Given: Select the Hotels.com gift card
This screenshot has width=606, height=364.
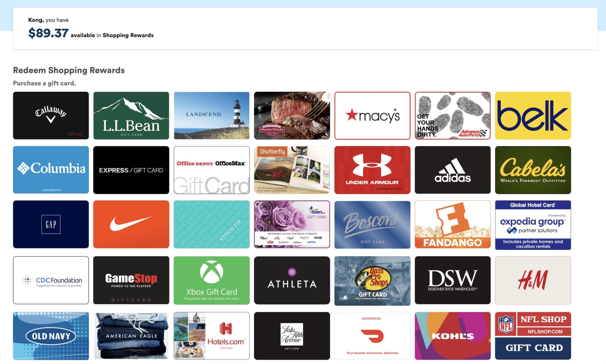Looking at the screenshot, I should coord(211,336).
